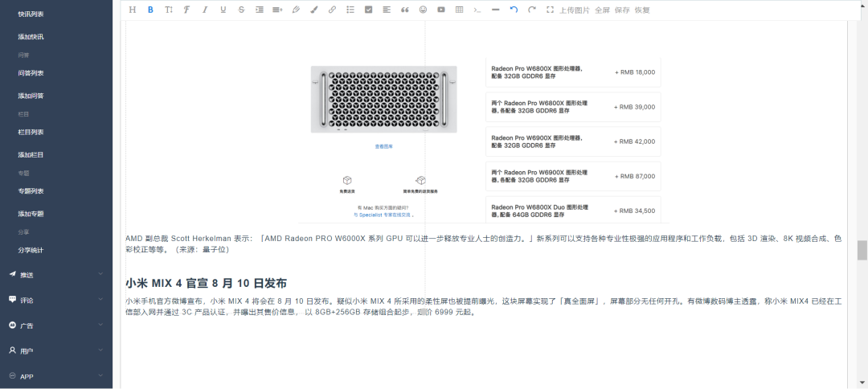The image size is (868, 389).
Task: Open 快讯列表 in the sidebar
Action: (31, 14)
